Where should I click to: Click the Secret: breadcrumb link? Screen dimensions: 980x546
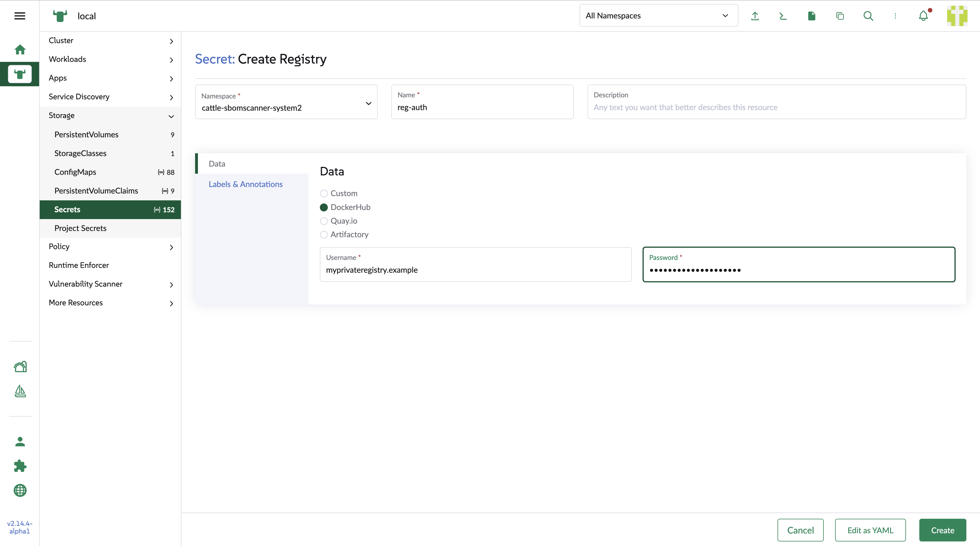215,59
